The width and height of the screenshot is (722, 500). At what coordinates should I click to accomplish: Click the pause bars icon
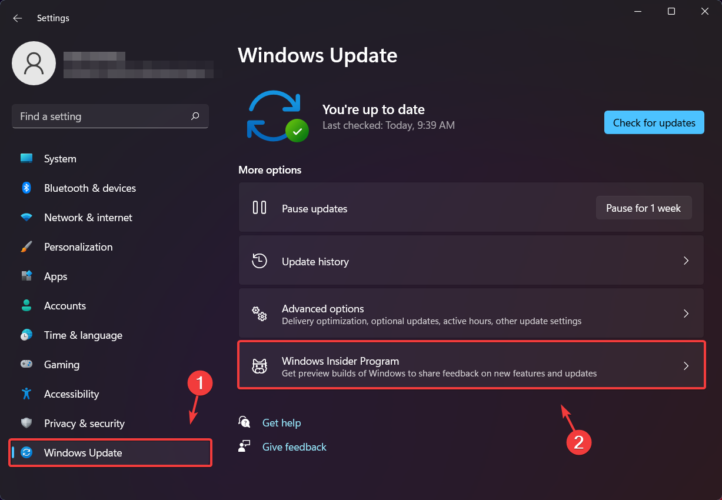tap(259, 208)
